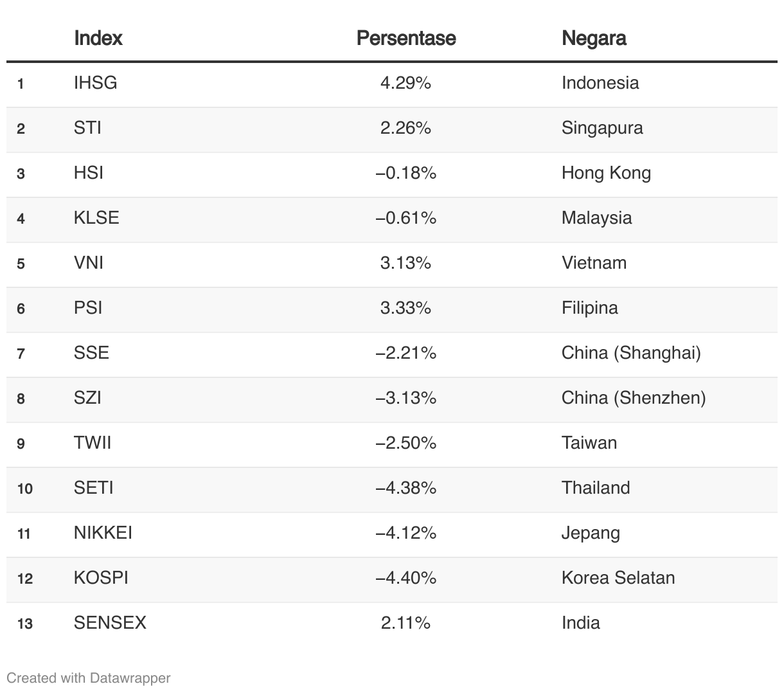Click the SENSEX index cell
This screenshot has height=693, width=784.
110,623
